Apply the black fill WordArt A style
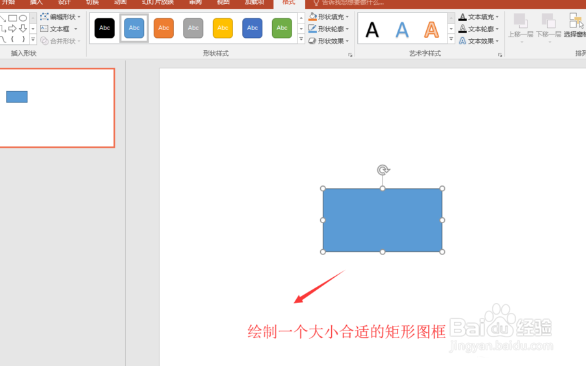Image resolution: width=586 pixels, height=366 pixels. [372, 30]
